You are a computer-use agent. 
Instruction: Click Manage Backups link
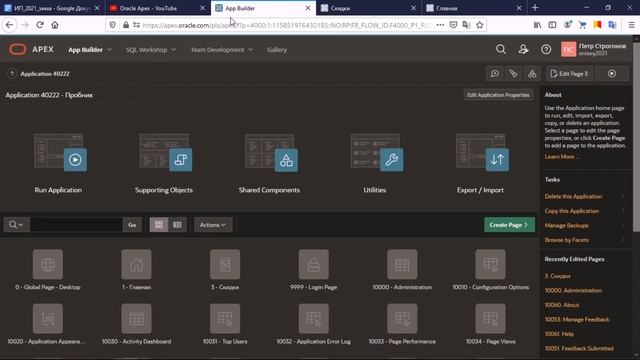(x=566, y=225)
